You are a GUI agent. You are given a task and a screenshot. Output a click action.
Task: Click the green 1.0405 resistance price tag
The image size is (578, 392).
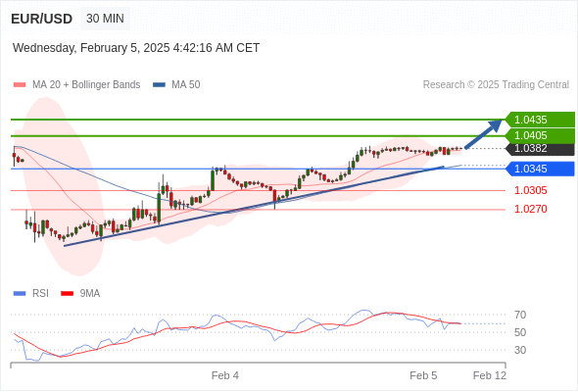click(x=540, y=135)
